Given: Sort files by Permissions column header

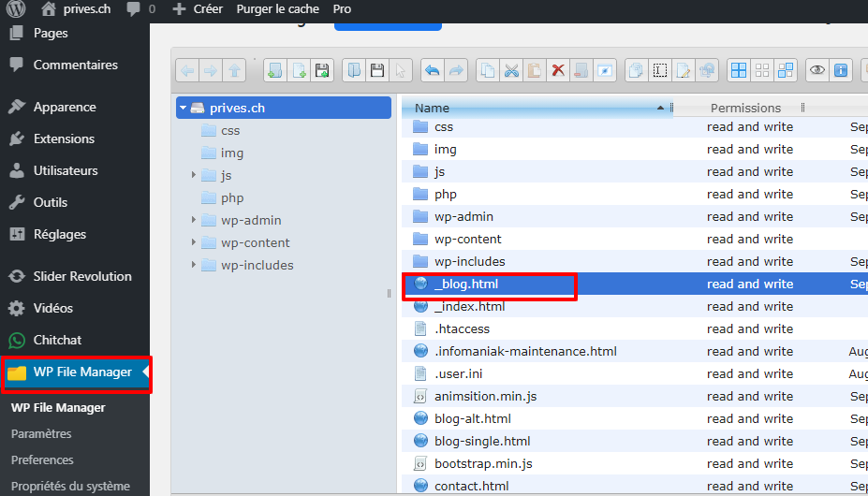Looking at the screenshot, I should coord(745,108).
